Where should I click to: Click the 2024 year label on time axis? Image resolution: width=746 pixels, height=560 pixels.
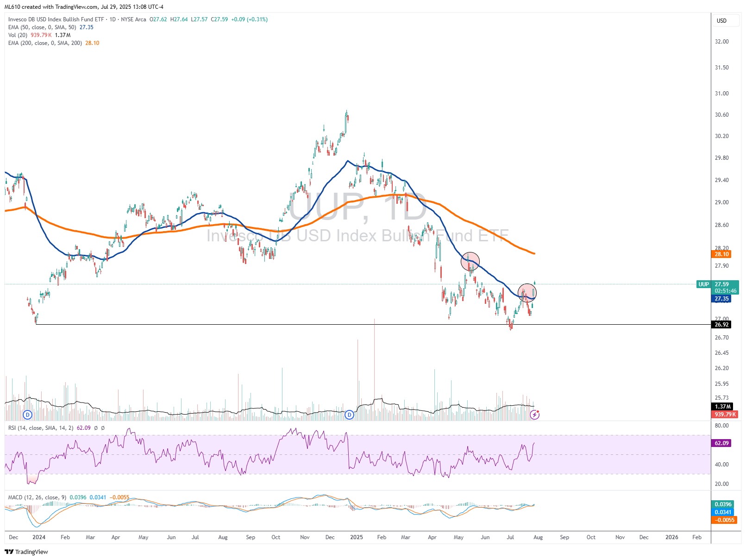(39, 537)
